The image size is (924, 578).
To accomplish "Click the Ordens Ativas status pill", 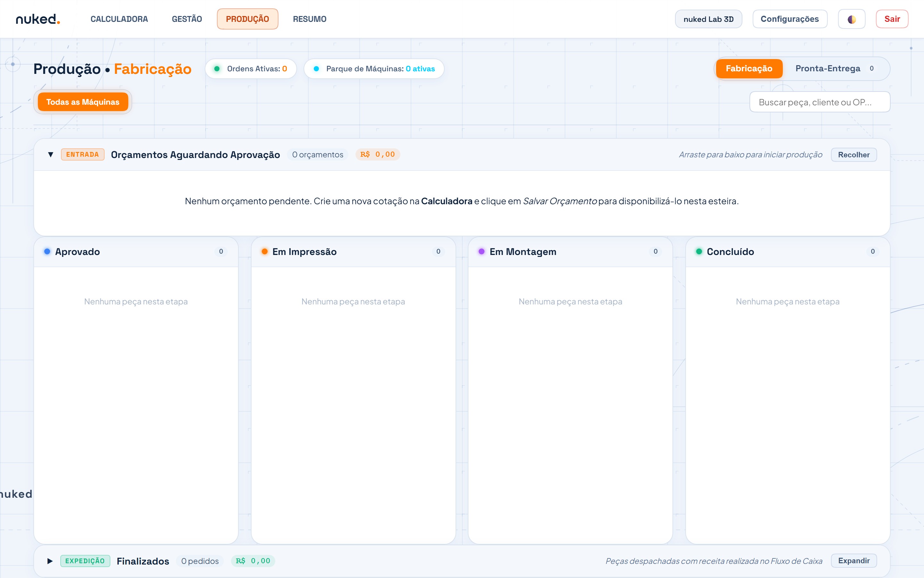I will [251, 69].
